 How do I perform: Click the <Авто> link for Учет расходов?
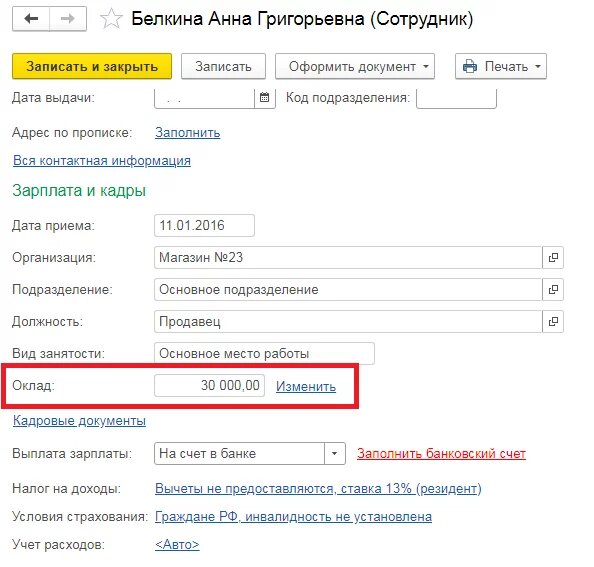[177, 545]
